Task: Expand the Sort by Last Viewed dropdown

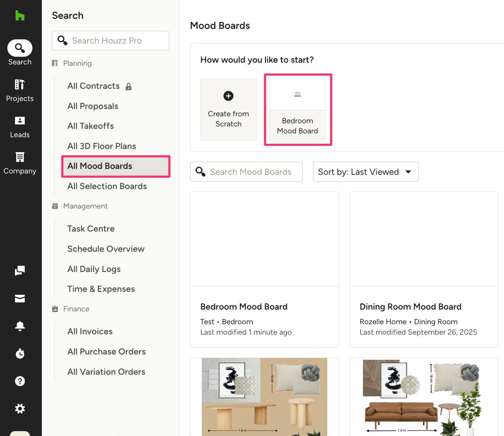Action: (x=366, y=172)
